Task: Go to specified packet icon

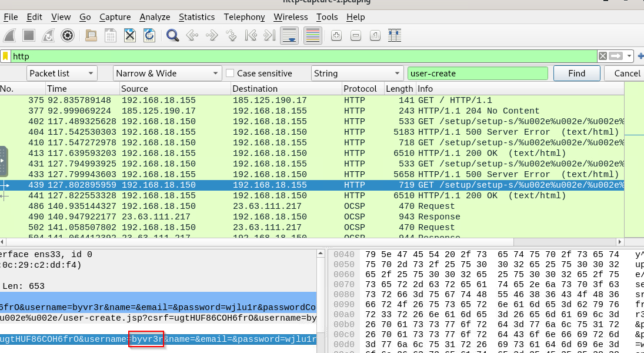Action: [231, 36]
